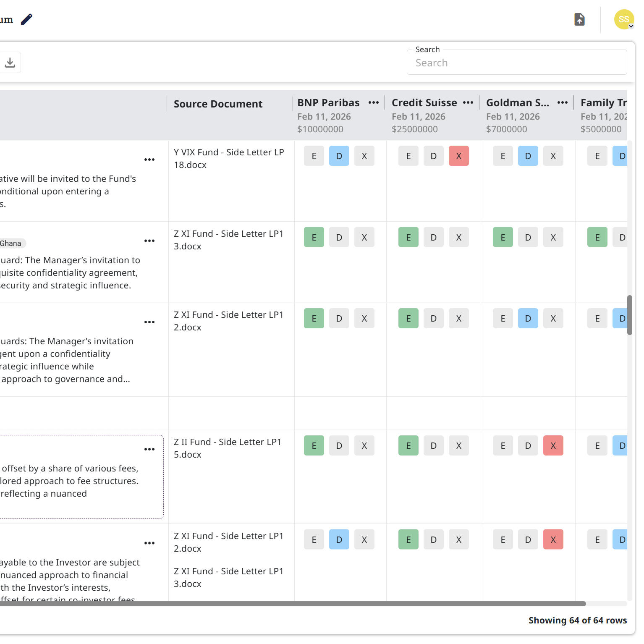Click the pencil edit title icon
The image size is (644, 644).
click(26, 19)
